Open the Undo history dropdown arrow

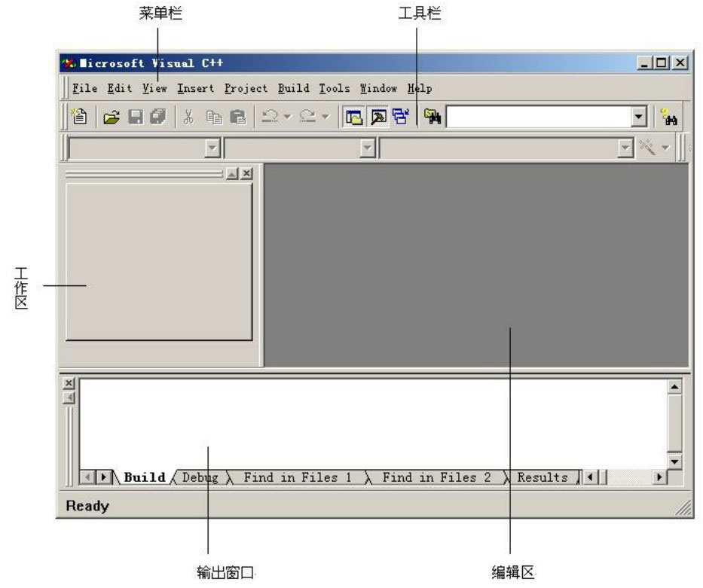(x=287, y=117)
